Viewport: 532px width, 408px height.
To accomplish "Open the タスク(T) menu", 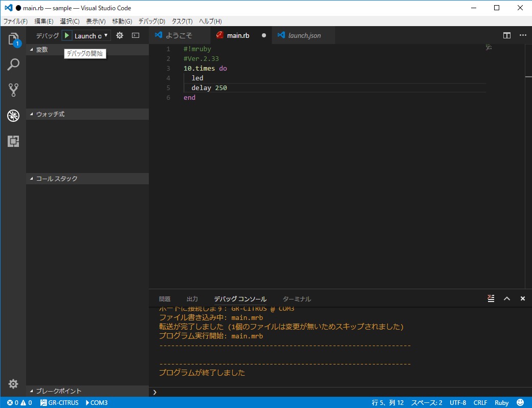I will pos(182,21).
